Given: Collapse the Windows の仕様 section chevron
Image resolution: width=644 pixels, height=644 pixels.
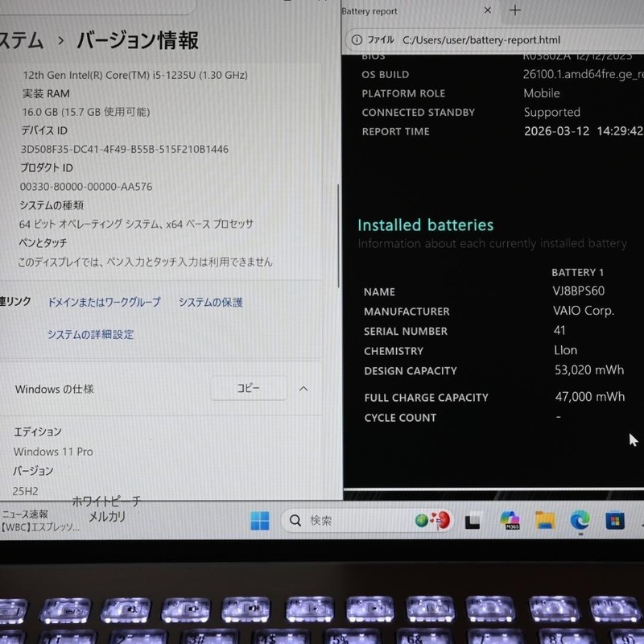Looking at the screenshot, I should click(303, 389).
